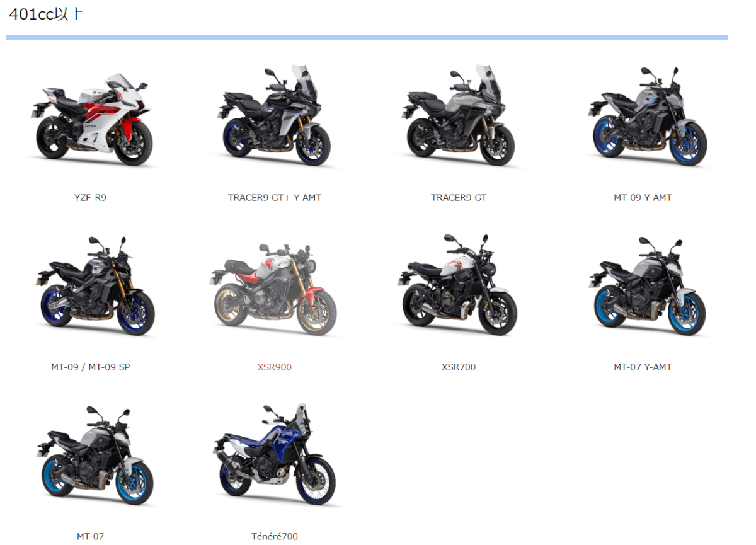The image size is (756, 545).
Task: Open the MT-09 / MT-09 SP photo
Action: coord(91,287)
